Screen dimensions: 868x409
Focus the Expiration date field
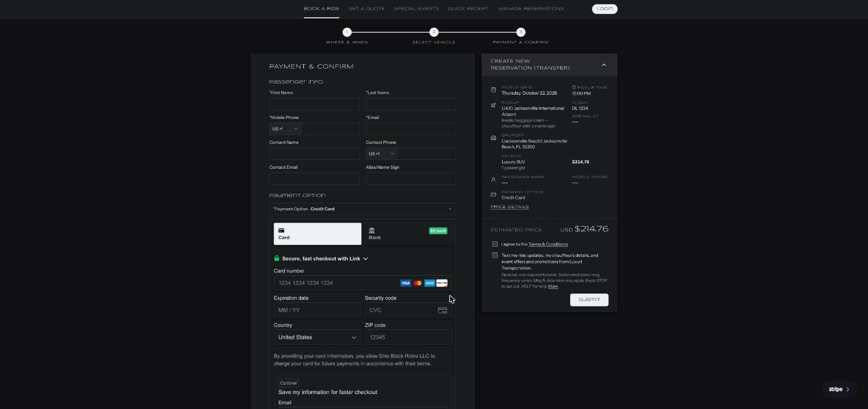[x=317, y=310]
